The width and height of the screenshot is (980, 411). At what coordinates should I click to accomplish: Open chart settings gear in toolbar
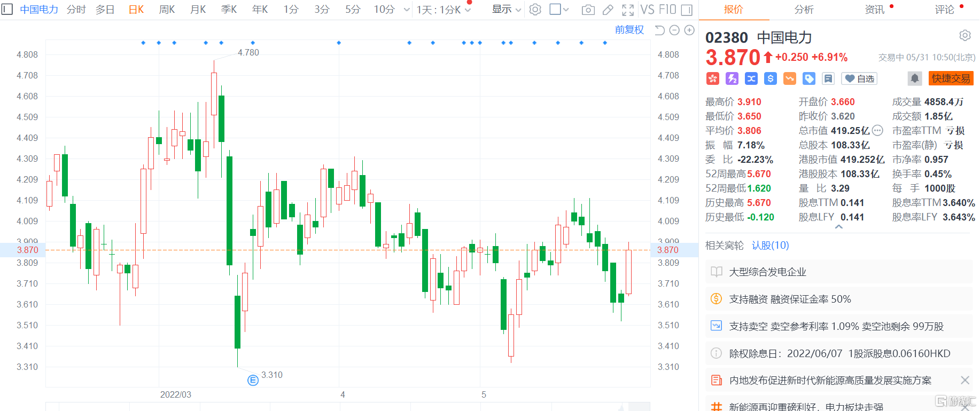(x=535, y=10)
